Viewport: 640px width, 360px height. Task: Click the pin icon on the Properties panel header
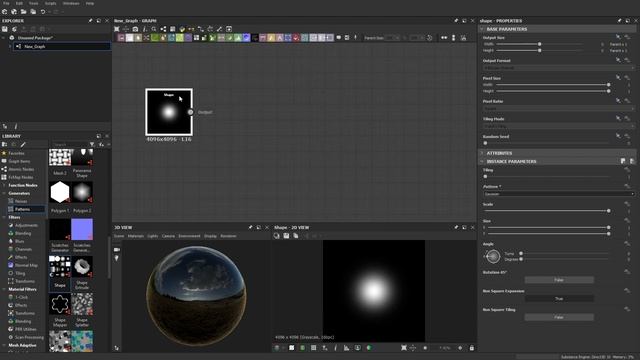pyautogui.click(x=620, y=20)
